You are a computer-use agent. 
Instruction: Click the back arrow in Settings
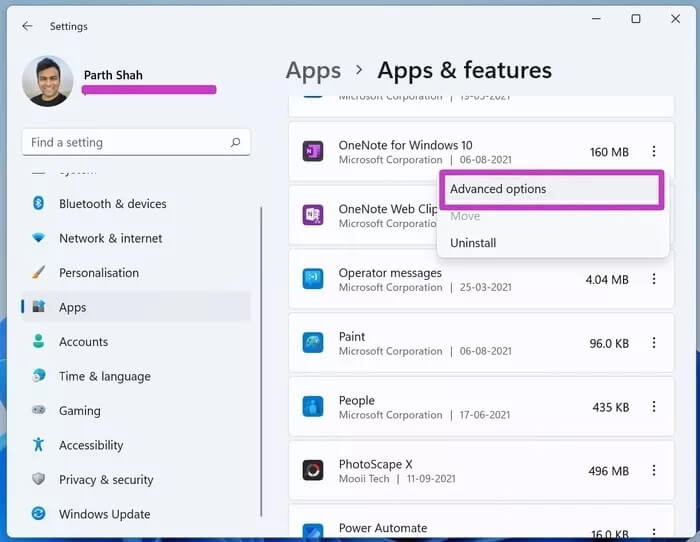pyautogui.click(x=27, y=26)
